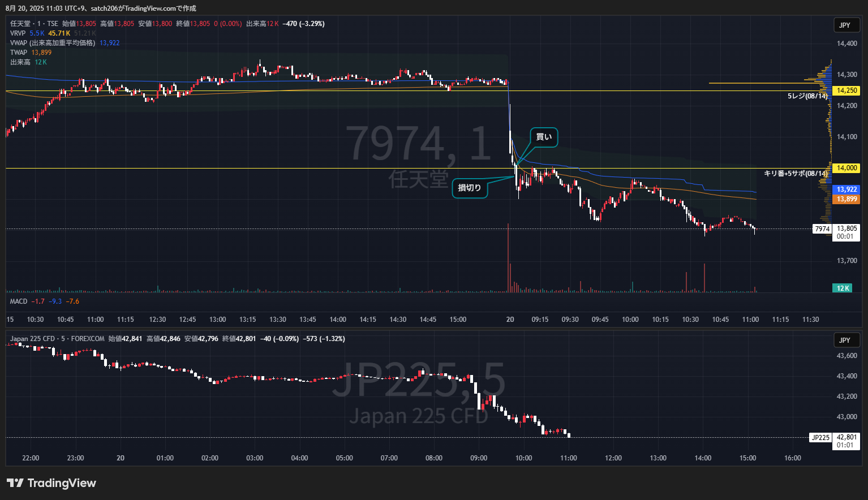
Task: Open the JPY currency selector on the Japan 225 chart
Action: tap(846, 340)
